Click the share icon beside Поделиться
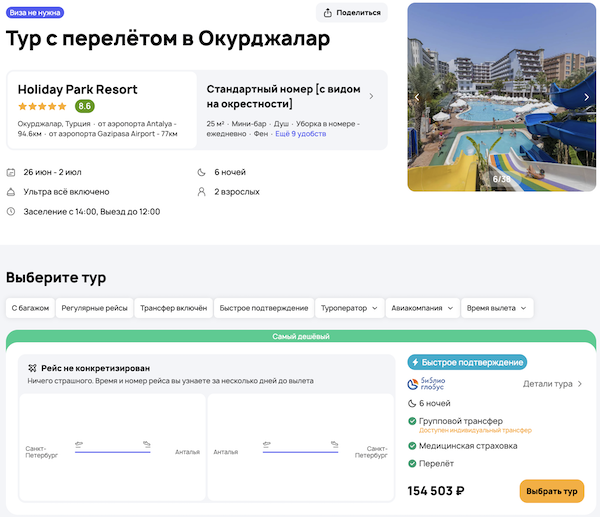 pyautogui.click(x=329, y=13)
